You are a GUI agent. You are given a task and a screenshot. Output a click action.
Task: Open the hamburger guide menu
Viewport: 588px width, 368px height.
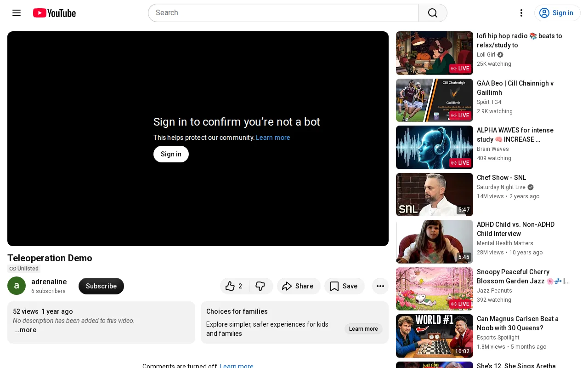point(17,13)
